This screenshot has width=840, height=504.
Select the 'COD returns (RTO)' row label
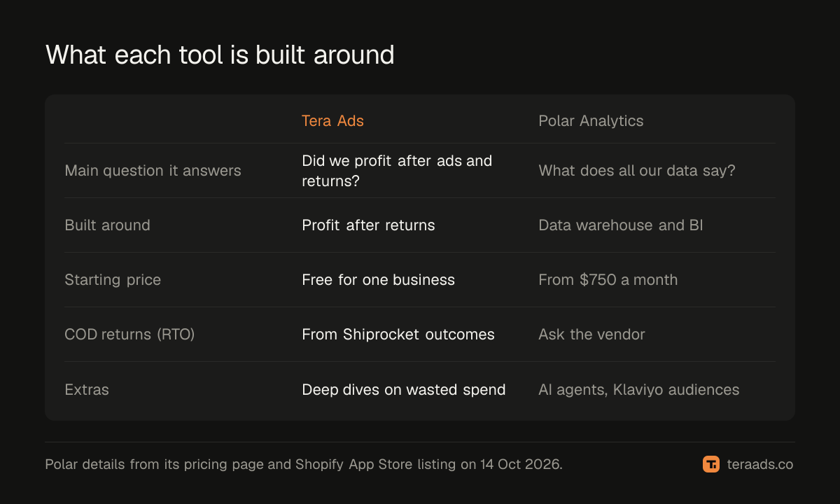(129, 335)
